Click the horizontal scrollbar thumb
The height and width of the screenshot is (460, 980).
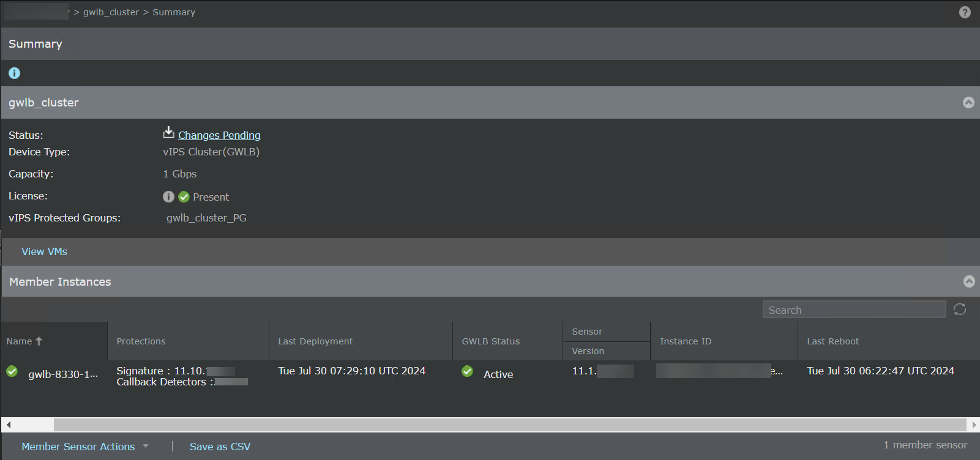[x=509, y=425]
